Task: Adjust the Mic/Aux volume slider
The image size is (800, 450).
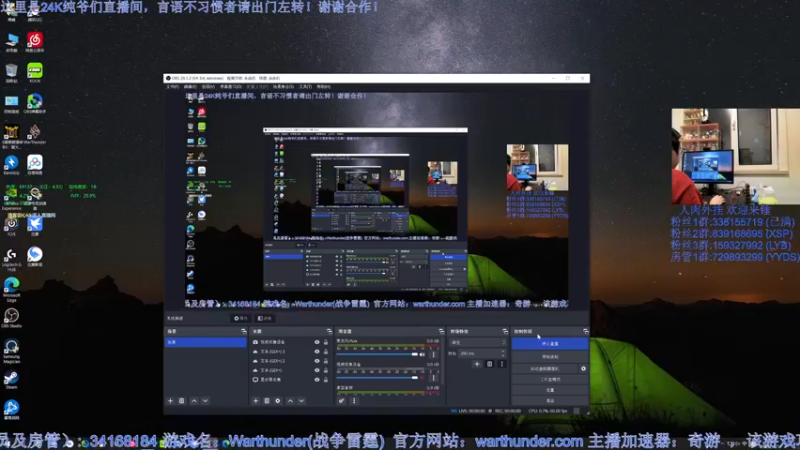Action: click(x=377, y=355)
